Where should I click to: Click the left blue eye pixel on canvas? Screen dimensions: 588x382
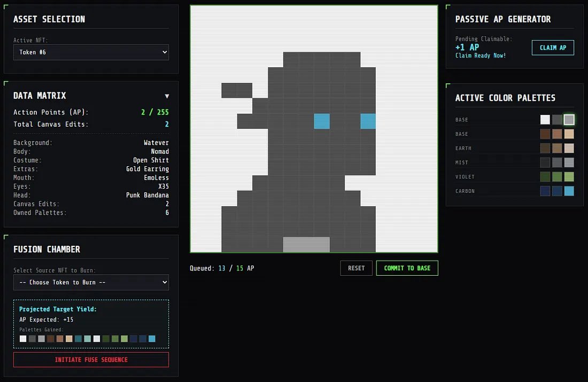pos(322,121)
